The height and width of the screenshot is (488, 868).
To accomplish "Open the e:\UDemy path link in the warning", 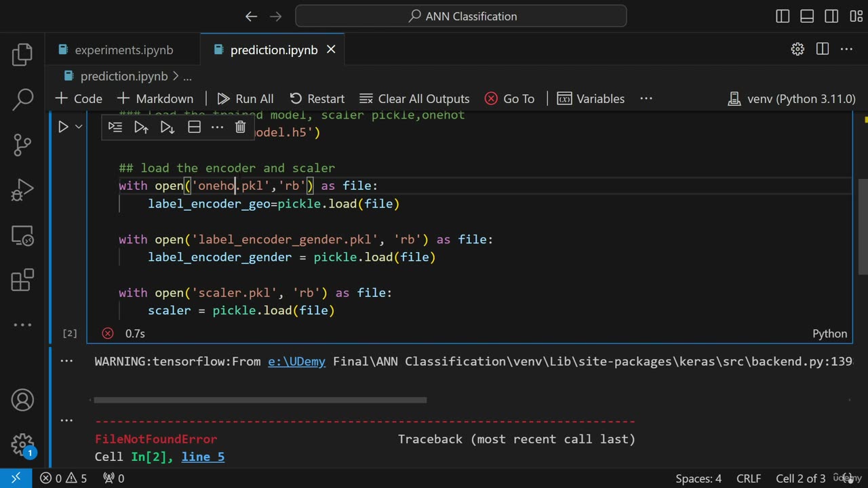I will (x=297, y=361).
